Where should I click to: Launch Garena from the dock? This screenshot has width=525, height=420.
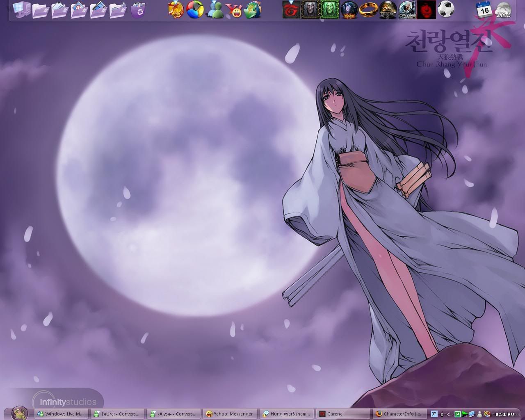292,9
